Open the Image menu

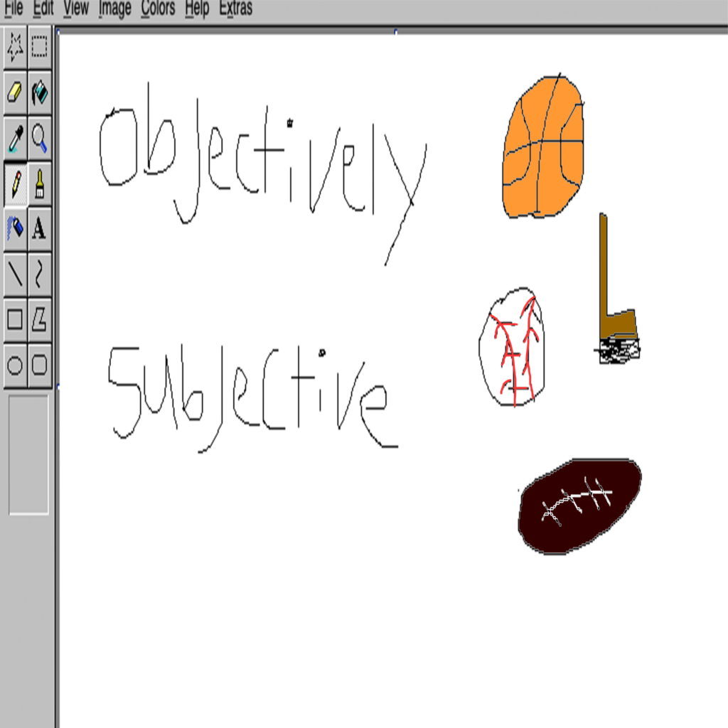[x=114, y=9]
